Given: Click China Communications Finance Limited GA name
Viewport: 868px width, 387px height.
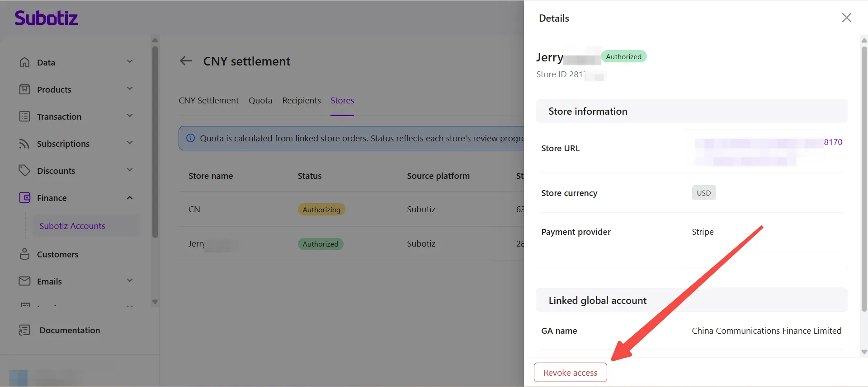Looking at the screenshot, I should point(766,331).
